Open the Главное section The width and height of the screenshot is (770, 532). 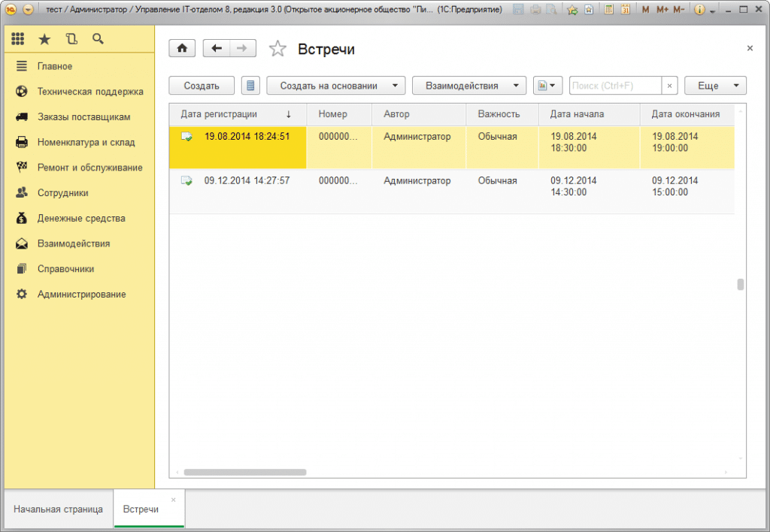coord(54,66)
